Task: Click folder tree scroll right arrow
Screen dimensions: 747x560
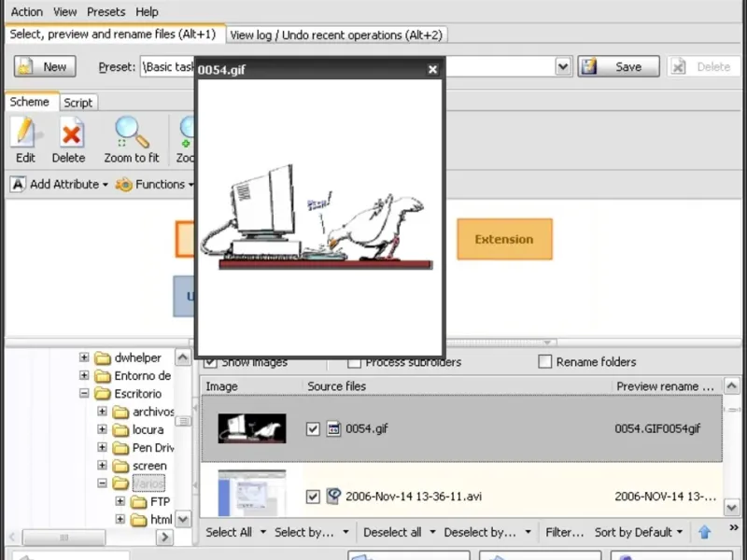Action: click(164, 538)
